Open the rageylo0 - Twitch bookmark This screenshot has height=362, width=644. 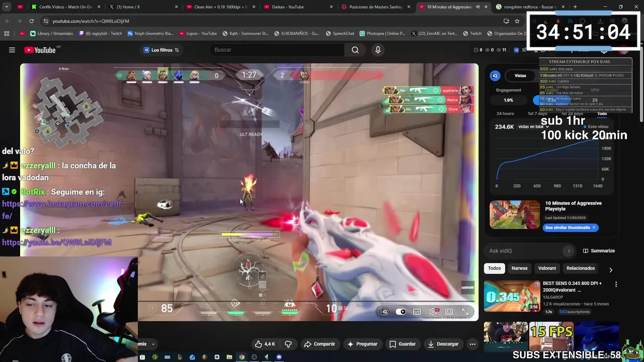click(x=99, y=34)
